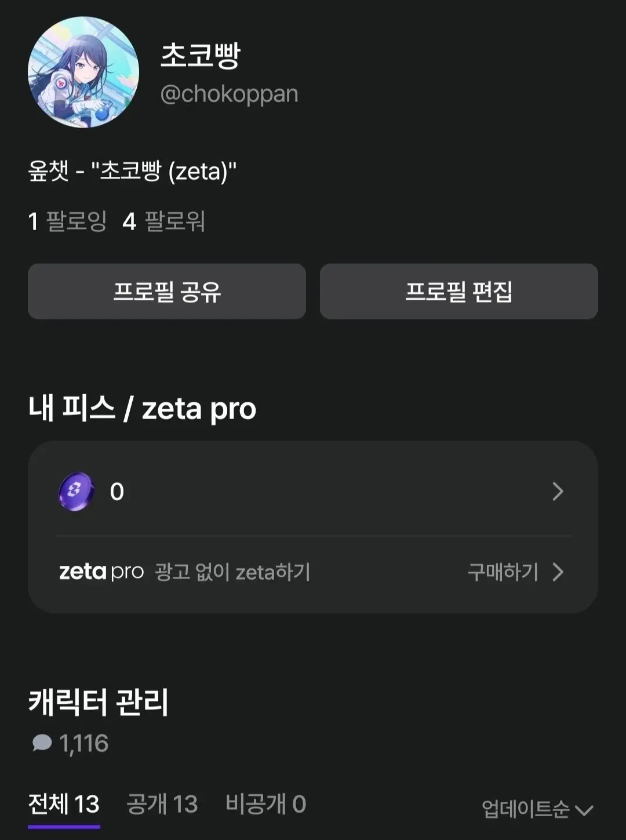Click the chat bubble count icon
The width and height of the screenshot is (626, 840).
pyautogui.click(x=42, y=743)
